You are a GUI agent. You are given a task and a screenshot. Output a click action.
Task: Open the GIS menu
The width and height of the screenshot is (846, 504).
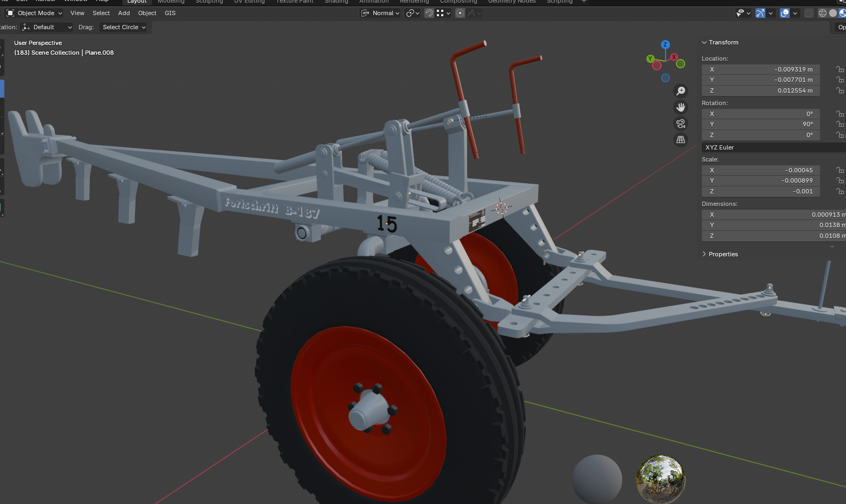[170, 13]
